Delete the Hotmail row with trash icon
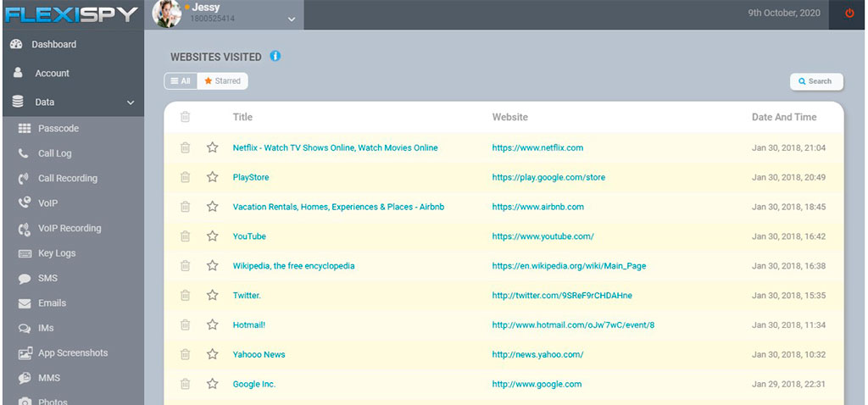The image size is (868, 405). (x=186, y=325)
